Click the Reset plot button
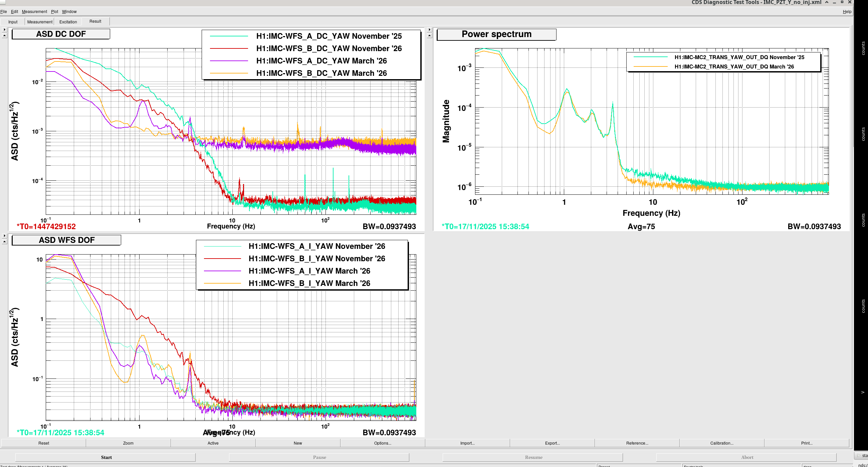 coord(43,443)
